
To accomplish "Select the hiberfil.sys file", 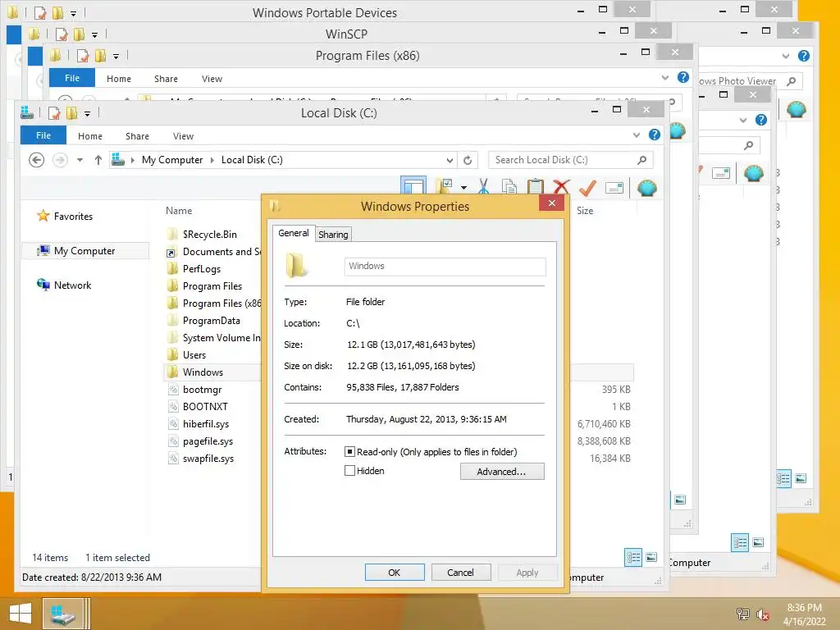I will pos(206,424).
